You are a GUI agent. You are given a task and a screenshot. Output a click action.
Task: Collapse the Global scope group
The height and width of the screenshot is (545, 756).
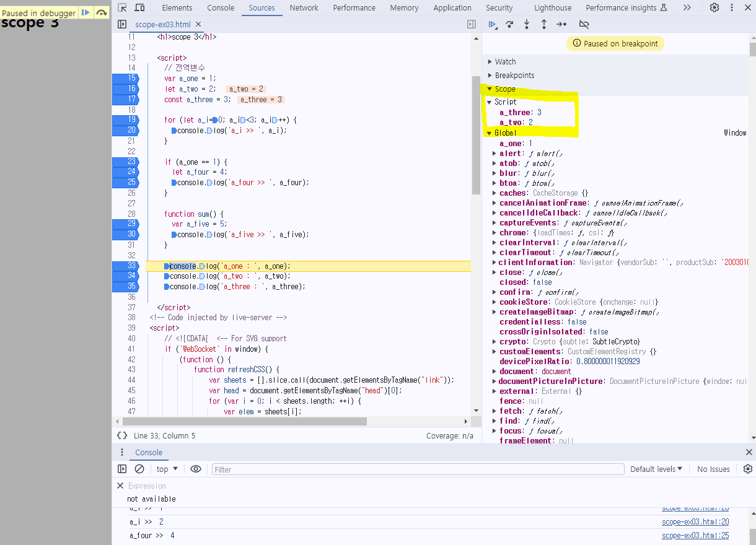[x=489, y=133]
